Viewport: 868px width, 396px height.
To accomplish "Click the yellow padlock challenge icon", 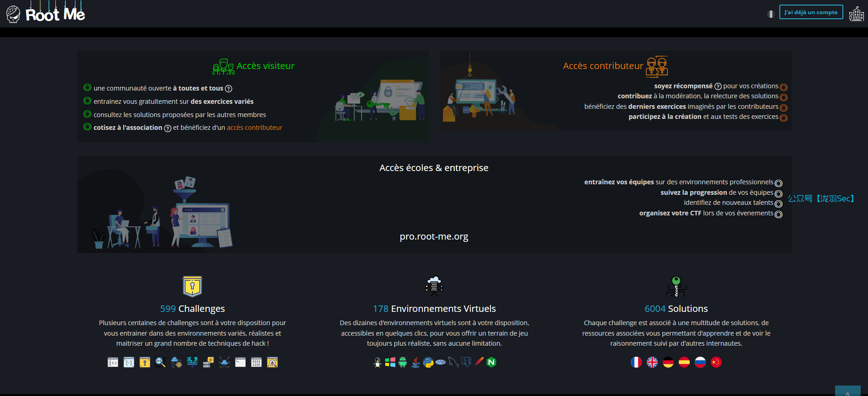I will (x=145, y=362).
